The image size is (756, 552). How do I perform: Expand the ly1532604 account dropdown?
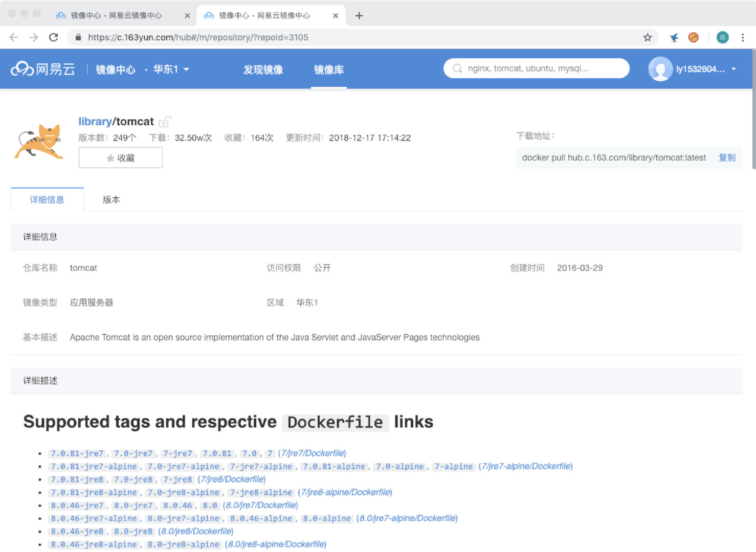tap(706, 69)
